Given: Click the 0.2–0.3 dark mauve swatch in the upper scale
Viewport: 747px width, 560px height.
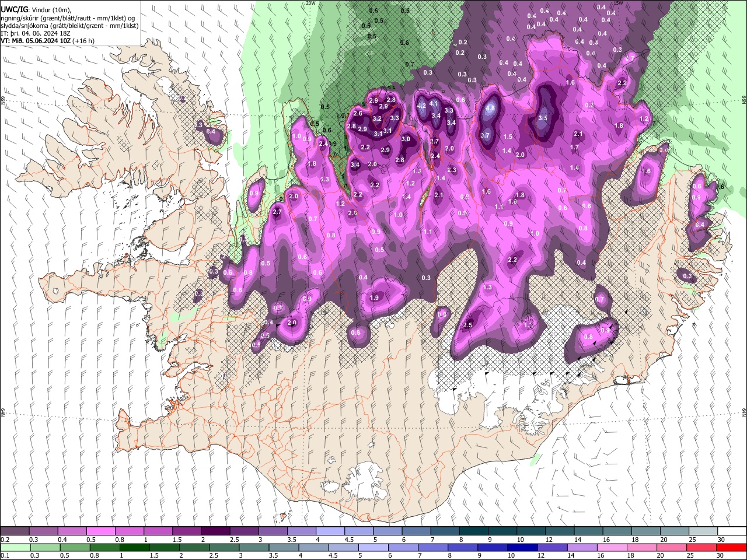Looking at the screenshot, I should pos(15,531).
